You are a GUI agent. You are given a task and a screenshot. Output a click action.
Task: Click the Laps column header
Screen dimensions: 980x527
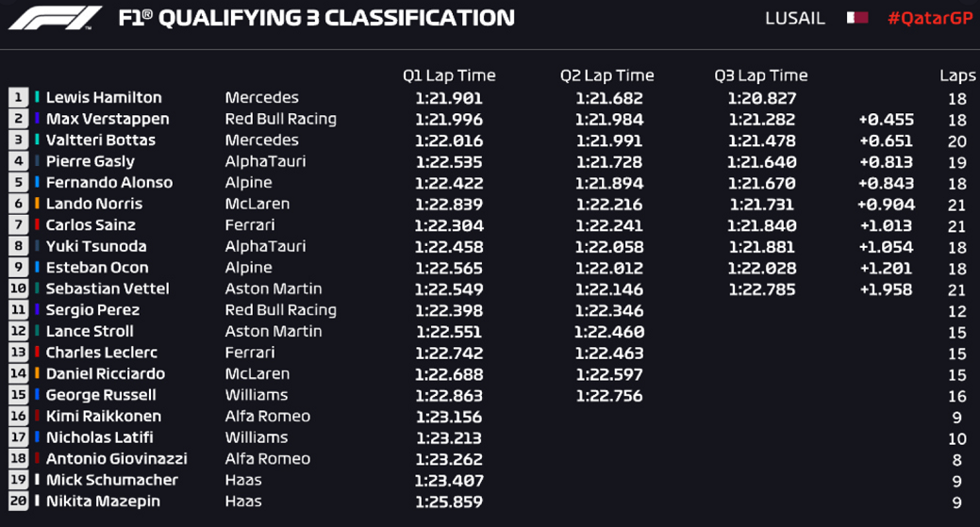click(x=956, y=75)
